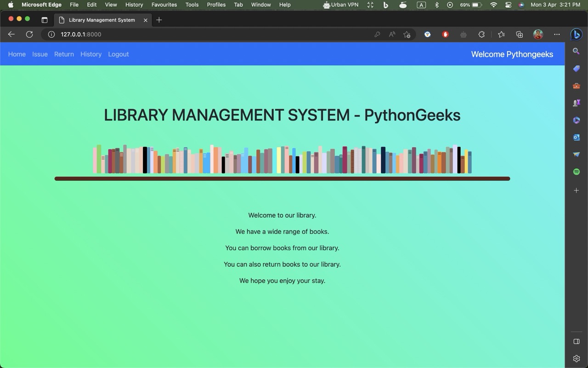Open tab actions menu icon
This screenshot has height=368, width=588.
(x=45, y=20)
